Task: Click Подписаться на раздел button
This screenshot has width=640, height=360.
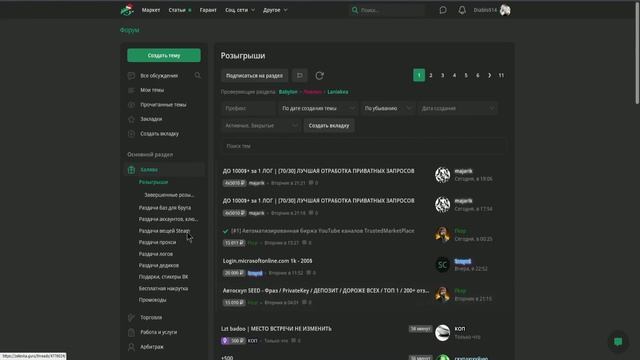Action: point(254,76)
